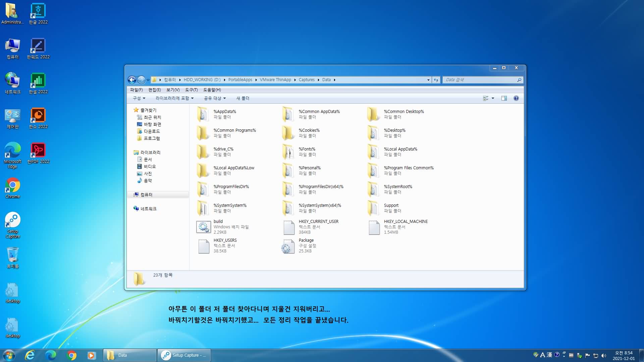Open the 파일(F) menu
This screenshot has height=362, width=644.
click(136, 90)
